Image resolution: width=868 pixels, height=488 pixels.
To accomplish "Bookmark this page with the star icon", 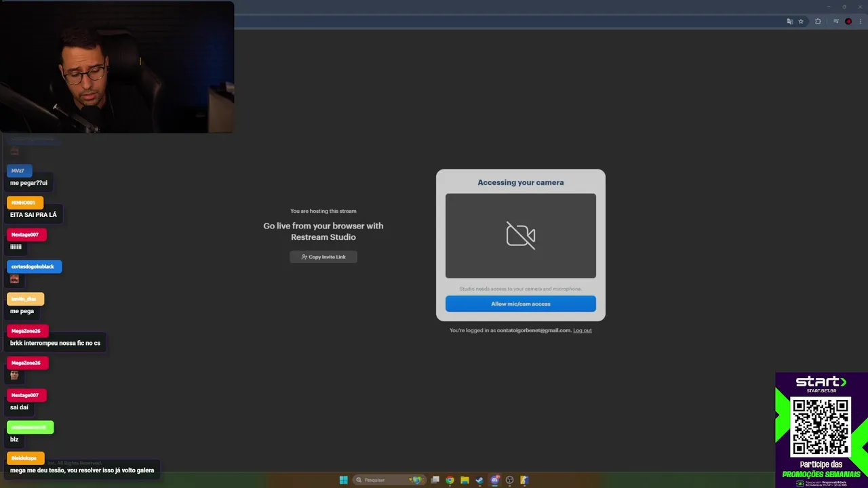I will [801, 22].
